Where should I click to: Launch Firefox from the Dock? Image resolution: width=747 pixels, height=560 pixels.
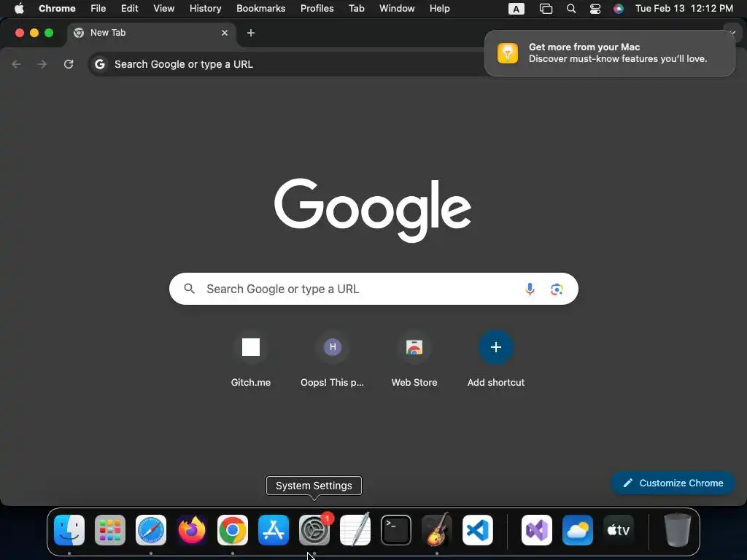(192, 530)
